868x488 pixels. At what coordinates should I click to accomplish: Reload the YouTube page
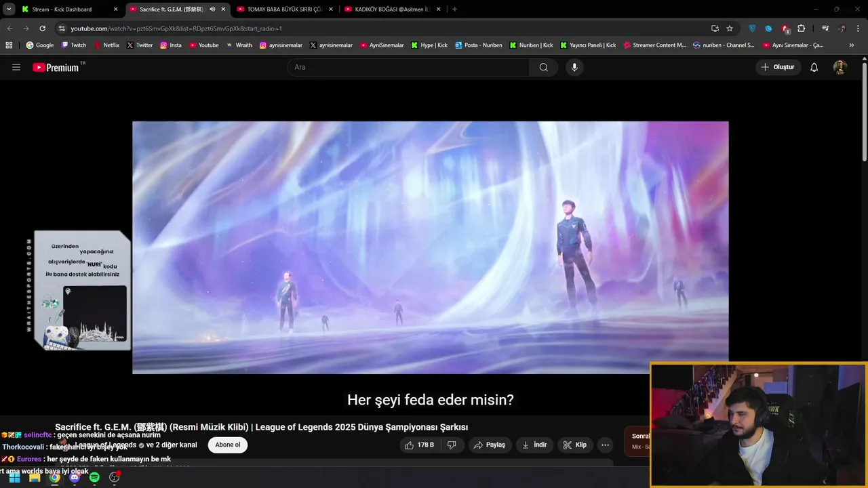(42, 28)
